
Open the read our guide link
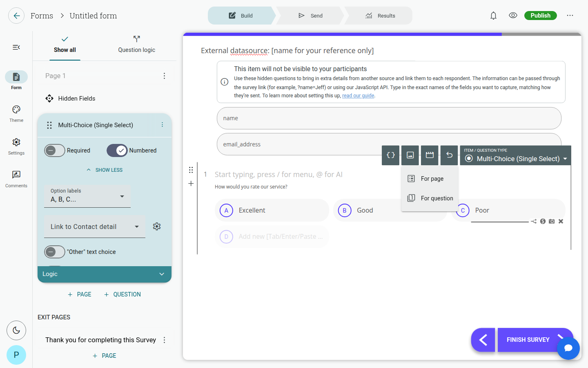[x=358, y=96]
